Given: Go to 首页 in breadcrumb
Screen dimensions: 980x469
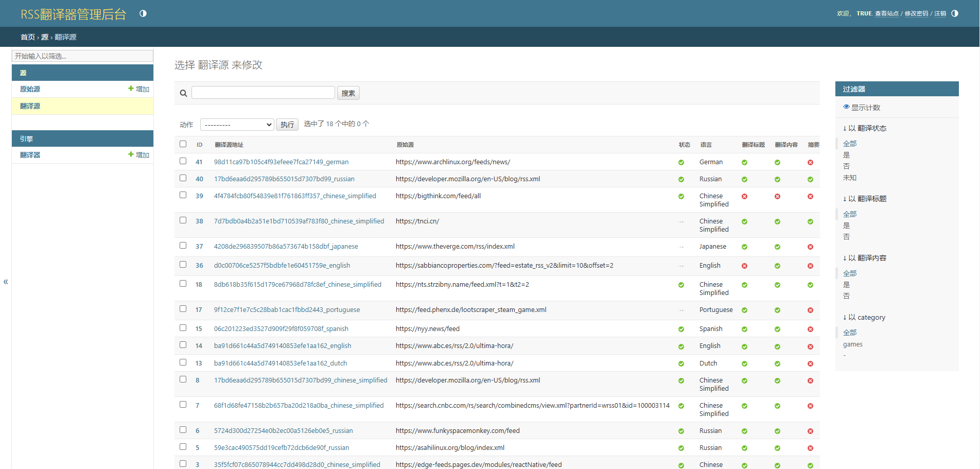Looking at the screenshot, I should [28, 37].
